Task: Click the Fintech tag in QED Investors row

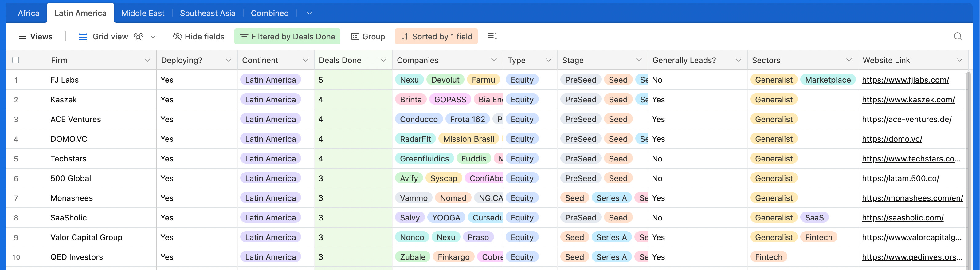Action: coord(768,257)
